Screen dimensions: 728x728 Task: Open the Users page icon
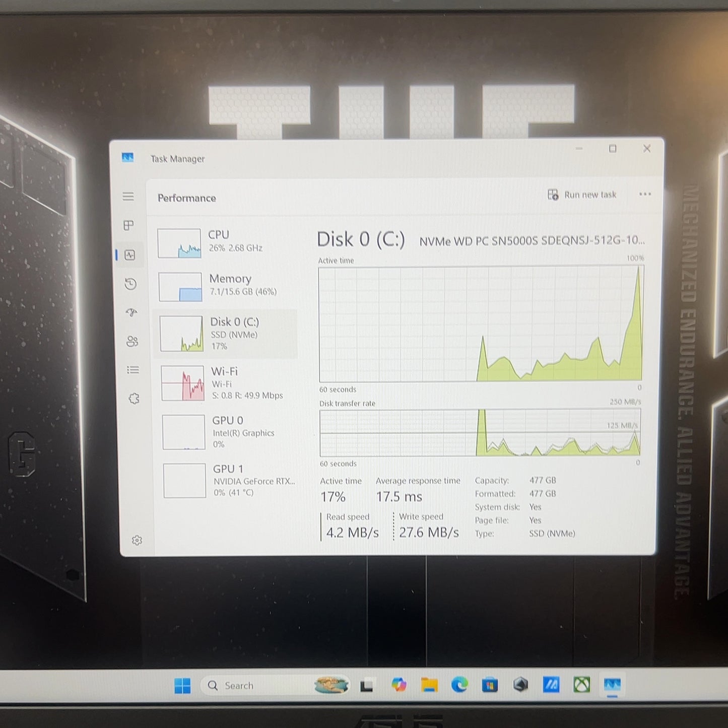132,342
